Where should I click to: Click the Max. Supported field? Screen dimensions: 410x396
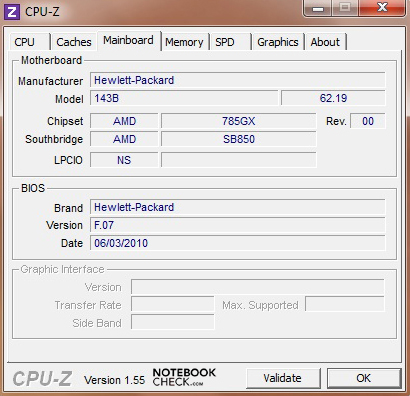click(x=345, y=305)
